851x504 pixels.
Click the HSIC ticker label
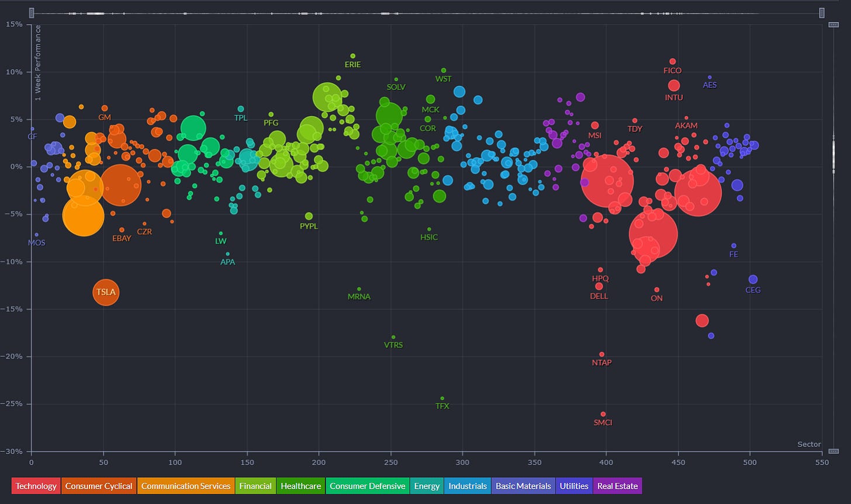click(429, 238)
